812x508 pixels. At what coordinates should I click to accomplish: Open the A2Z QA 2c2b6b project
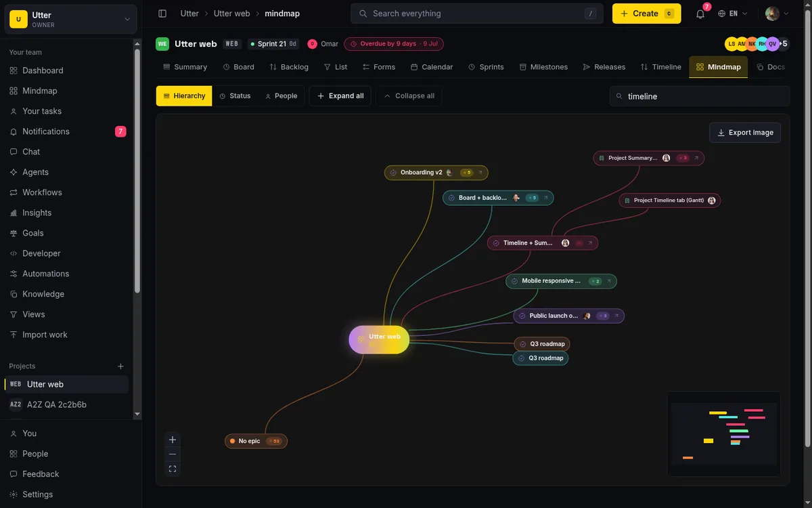(x=66, y=404)
